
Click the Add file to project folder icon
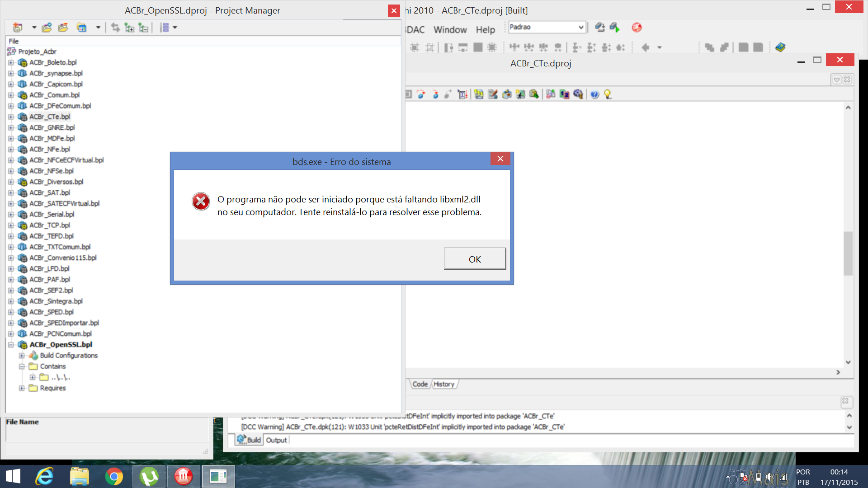tap(47, 28)
